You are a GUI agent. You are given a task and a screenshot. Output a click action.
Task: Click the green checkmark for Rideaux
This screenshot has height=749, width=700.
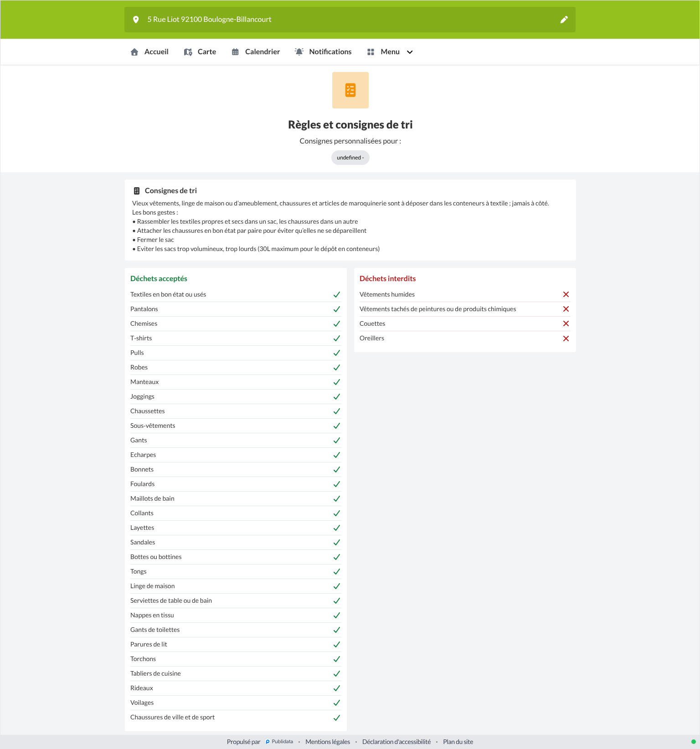pos(337,688)
